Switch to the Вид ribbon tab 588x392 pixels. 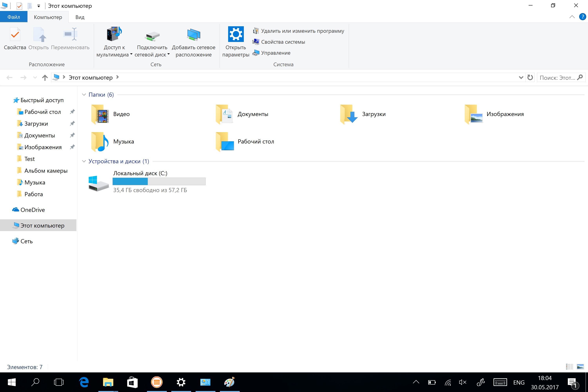[80, 17]
